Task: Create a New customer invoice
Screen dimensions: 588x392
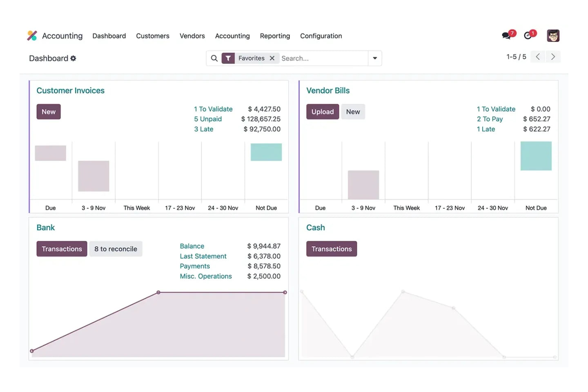Action: (49, 112)
